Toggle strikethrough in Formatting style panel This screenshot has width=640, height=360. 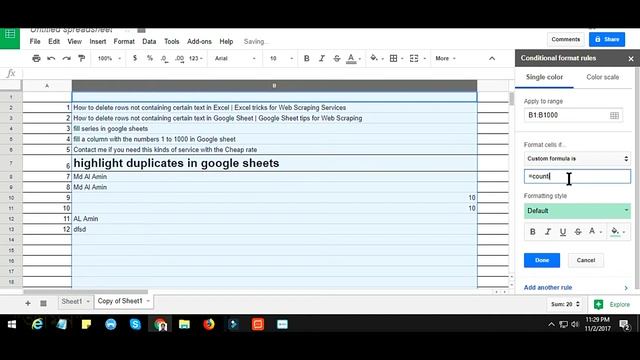click(x=578, y=232)
